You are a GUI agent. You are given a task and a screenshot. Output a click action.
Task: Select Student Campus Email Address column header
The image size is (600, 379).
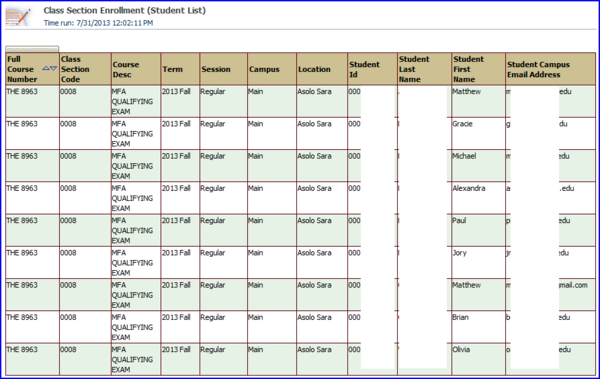pos(550,69)
